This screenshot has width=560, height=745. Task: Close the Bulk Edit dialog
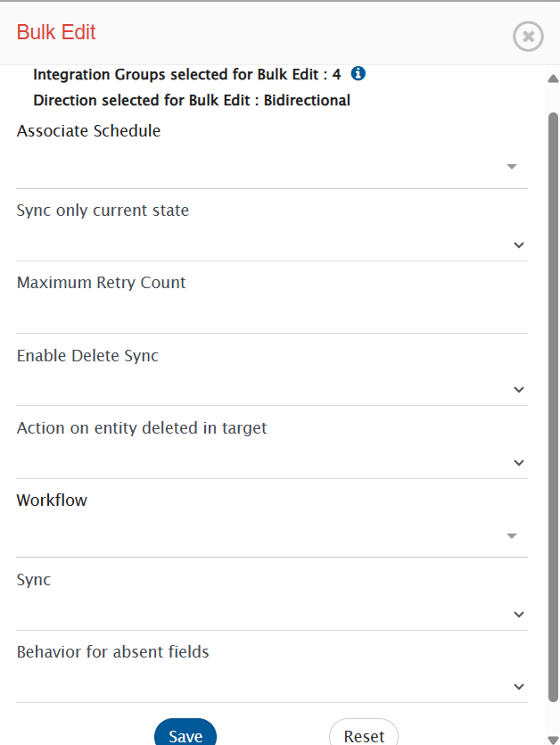tap(528, 36)
